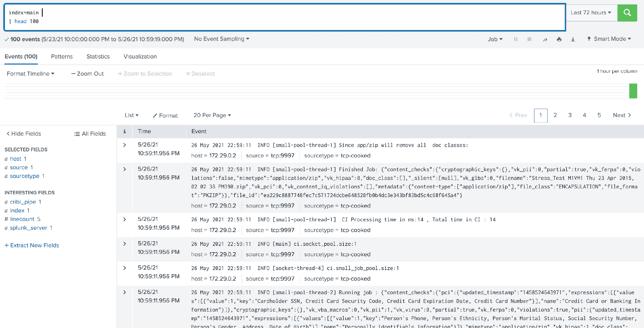Open the No Event Sampling menu
The image size is (644, 328).
[x=221, y=39]
